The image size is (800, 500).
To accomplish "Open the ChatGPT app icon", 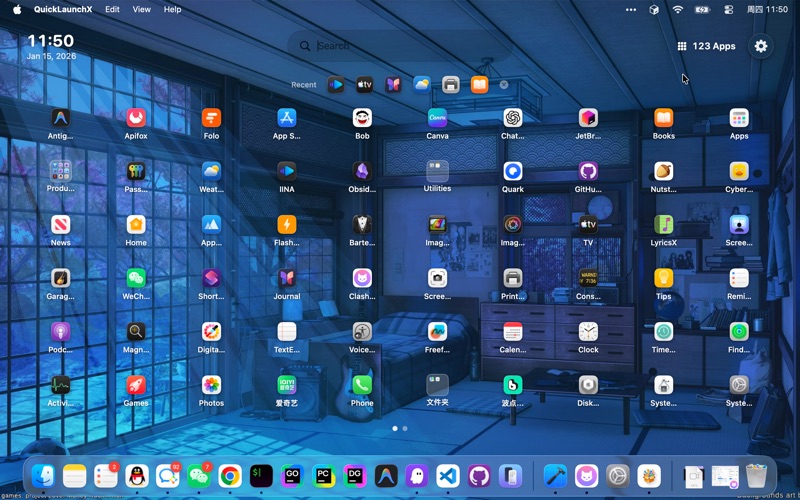I will [512, 118].
